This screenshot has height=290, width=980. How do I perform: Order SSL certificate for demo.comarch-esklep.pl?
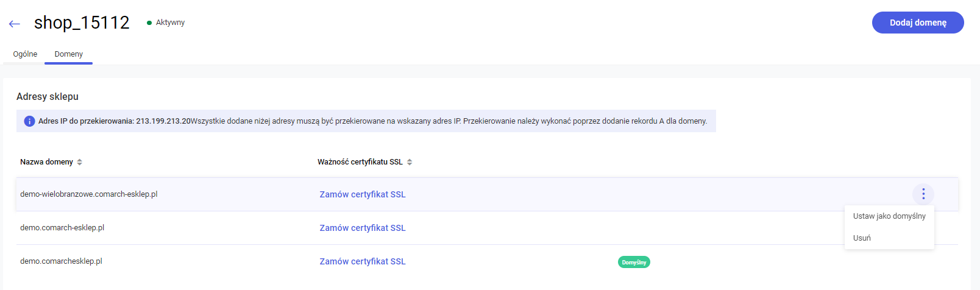[x=363, y=228]
